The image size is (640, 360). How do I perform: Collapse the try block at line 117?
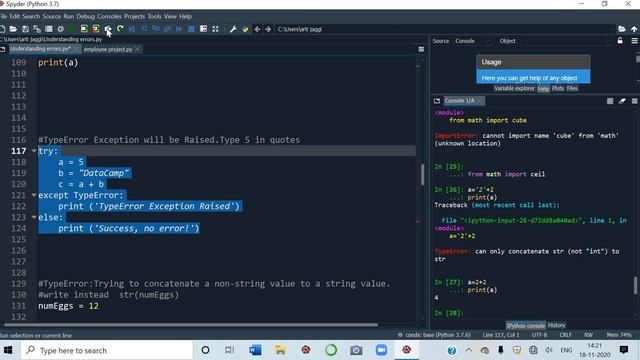[x=34, y=151]
